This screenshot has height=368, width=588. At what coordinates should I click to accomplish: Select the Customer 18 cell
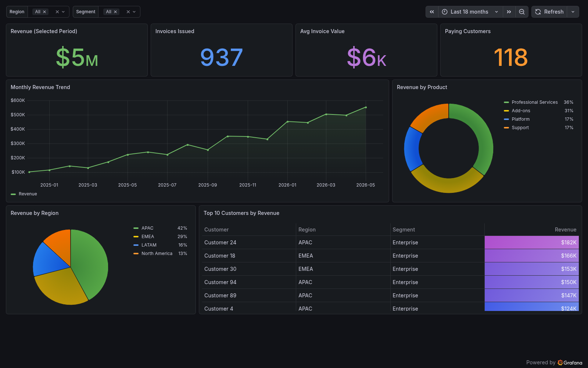pos(249,256)
